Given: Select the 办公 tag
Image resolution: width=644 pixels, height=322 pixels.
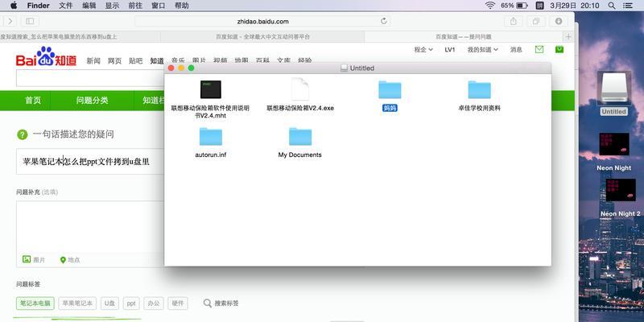Looking at the screenshot, I should click(154, 303).
